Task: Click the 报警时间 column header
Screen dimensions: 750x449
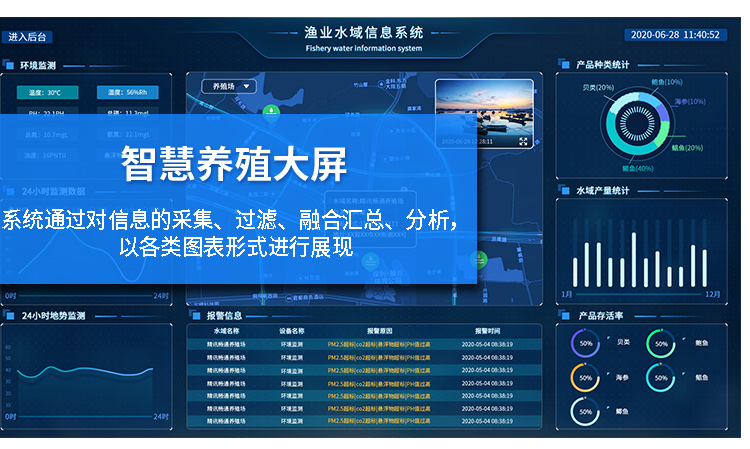Action: 487,330
